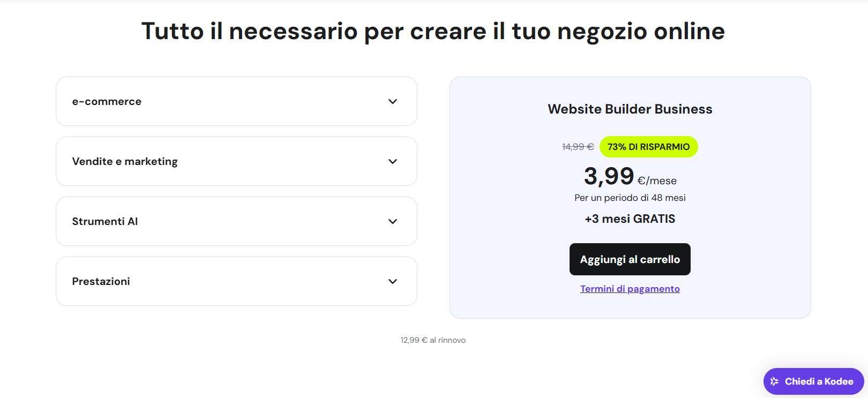Click the green 73% DI RISPARMIO badge
868x398 pixels.
click(648, 147)
